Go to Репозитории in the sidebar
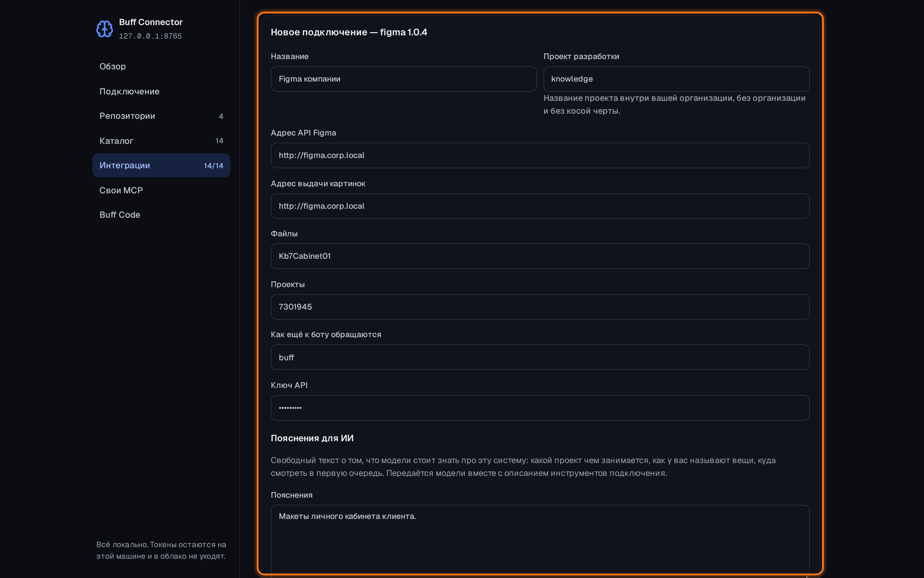The image size is (924, 578). (161, 116)
